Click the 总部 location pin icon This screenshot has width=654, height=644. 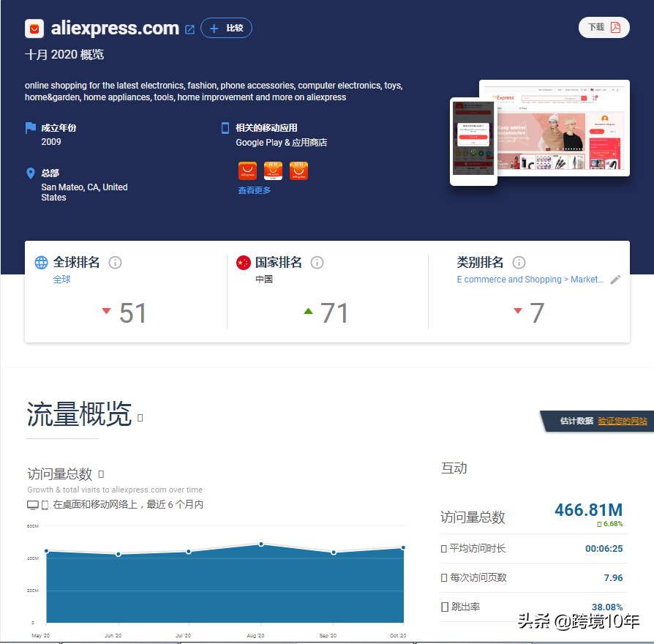[31, 173]
